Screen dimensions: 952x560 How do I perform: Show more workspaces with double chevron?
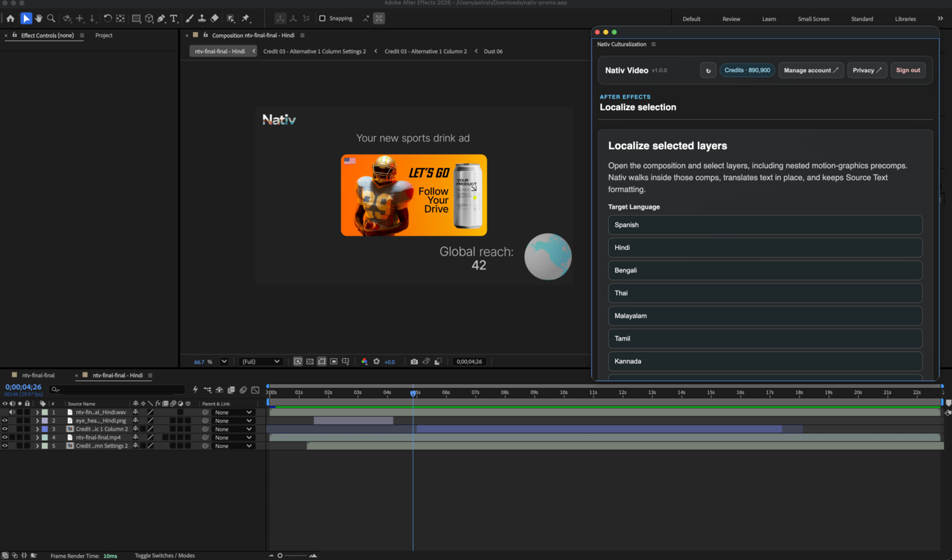[940, 19]
